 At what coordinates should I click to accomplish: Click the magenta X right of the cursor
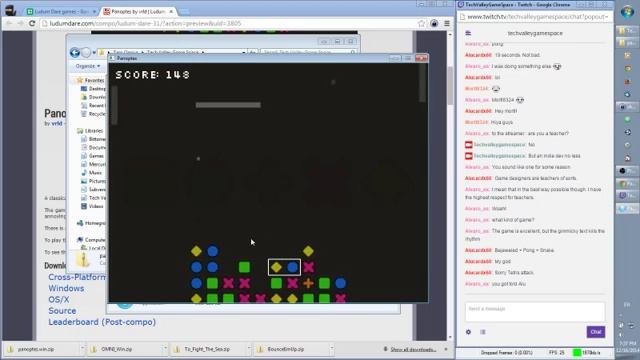tap(309, 267)
